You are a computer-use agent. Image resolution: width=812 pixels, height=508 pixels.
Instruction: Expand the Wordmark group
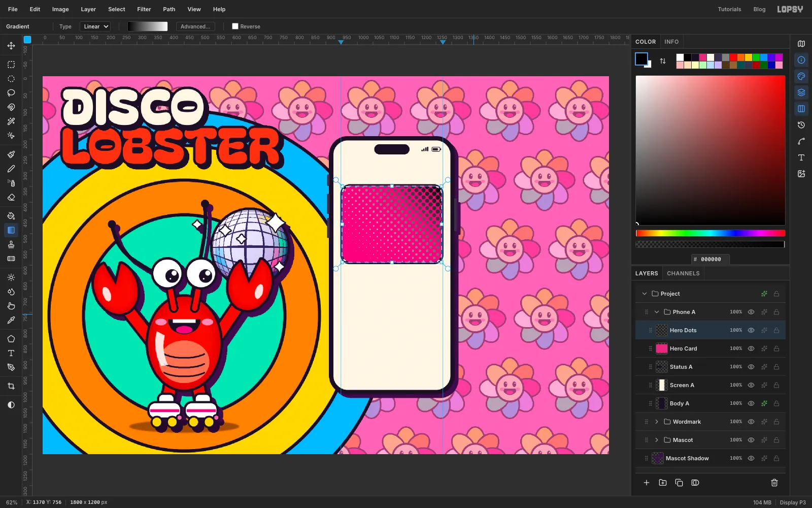pyautogui.click(x=657, y=422)
